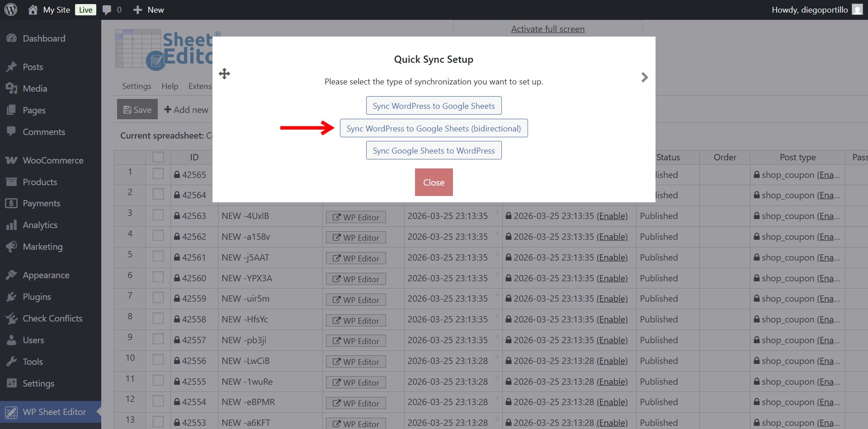Viewport: 868px width, 429px height.
Task: Click the WordPress logo icon
Action: 11,9
